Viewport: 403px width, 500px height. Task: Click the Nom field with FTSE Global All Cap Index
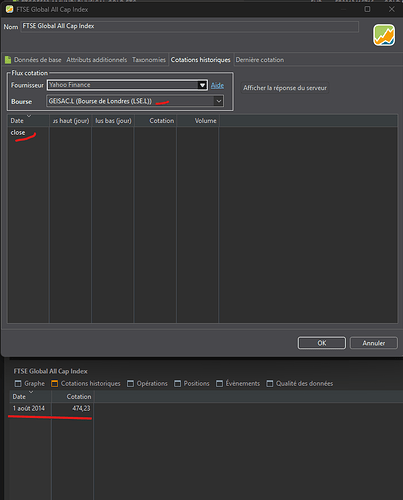click(x=190, y=26)
